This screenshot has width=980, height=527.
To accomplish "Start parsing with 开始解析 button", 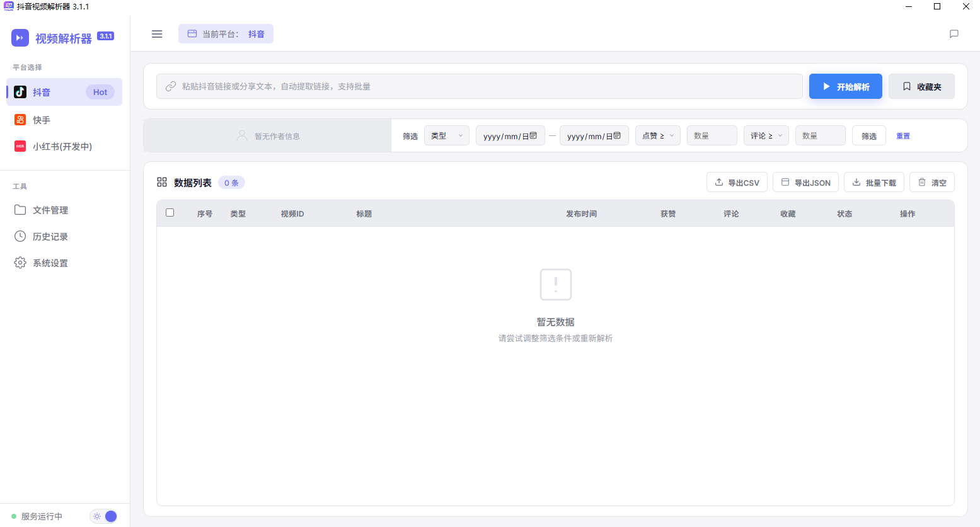I will coord(846,86).
